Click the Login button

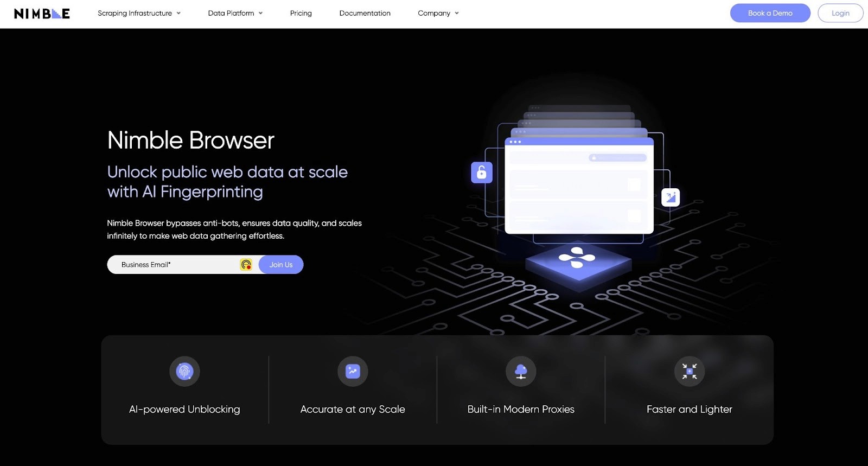tap(840, 13)
